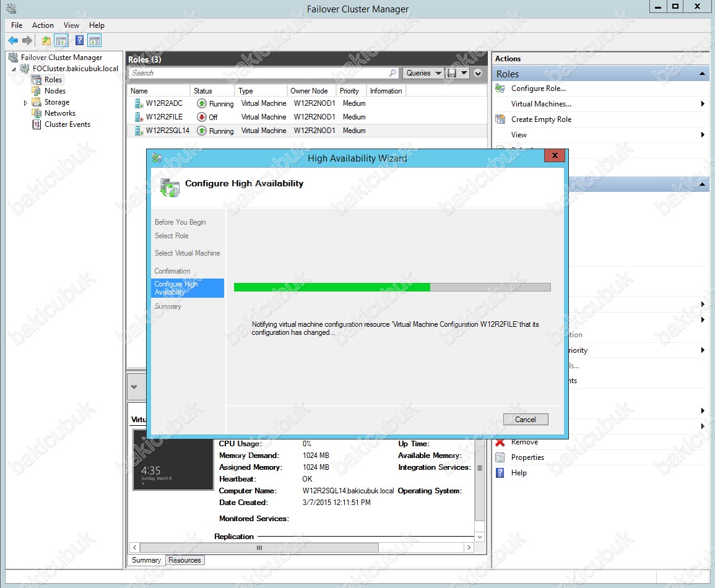Viewport: 715px width, 588px height.
Task: Click the wizard's green progress bar
Action: 392,287
